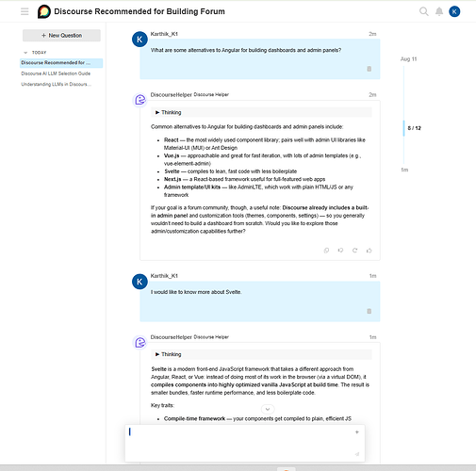Give thumbs down to first helper reply
Image resolution: width=476 pixels, height=471 pixels.
pos(340,251)
